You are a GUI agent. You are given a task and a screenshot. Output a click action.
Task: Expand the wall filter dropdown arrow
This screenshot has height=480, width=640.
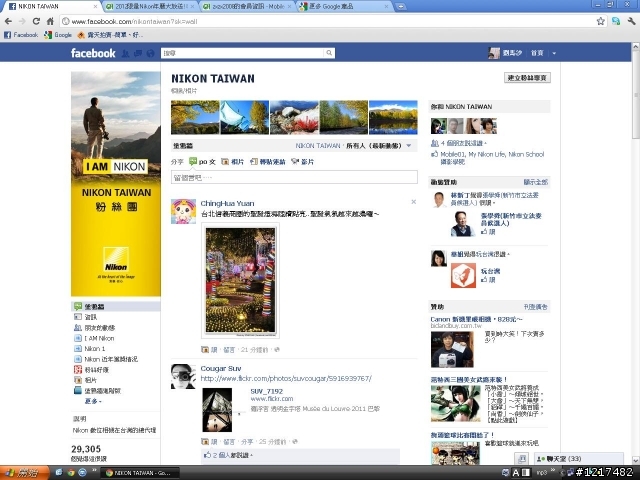coord(409,146)
